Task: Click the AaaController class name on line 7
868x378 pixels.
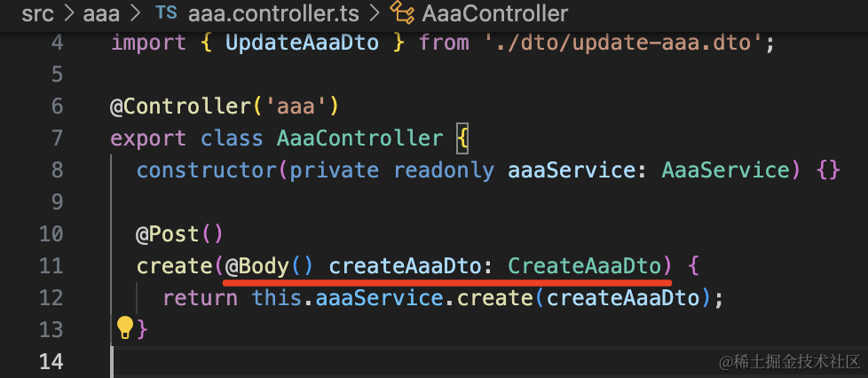Action: (359, 138)
